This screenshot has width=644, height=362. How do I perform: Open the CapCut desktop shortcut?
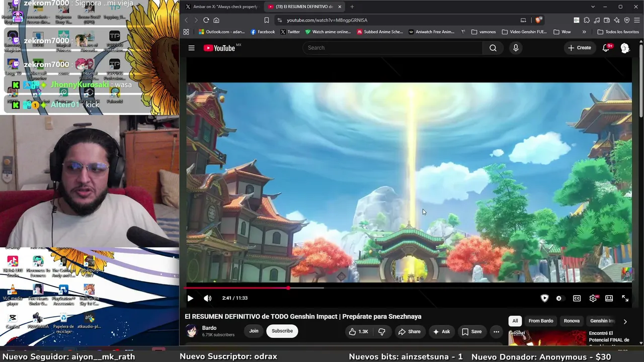pos(13,321)
